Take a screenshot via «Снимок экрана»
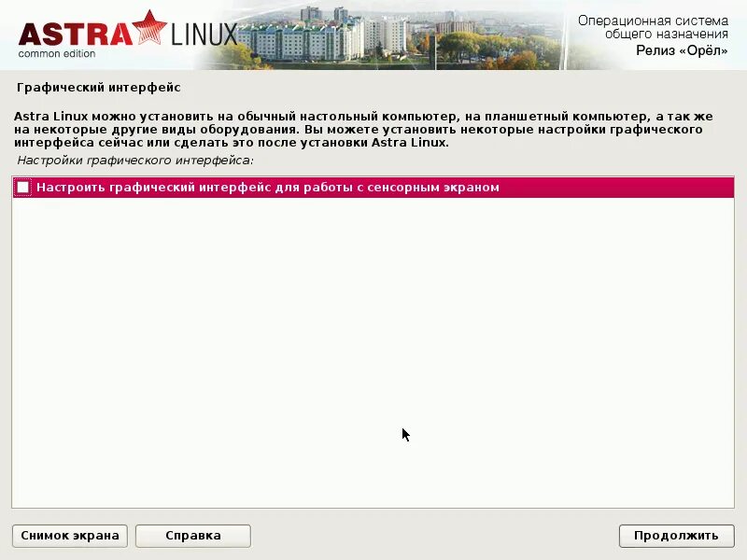The image size is (747, 560). coord(69,535)
